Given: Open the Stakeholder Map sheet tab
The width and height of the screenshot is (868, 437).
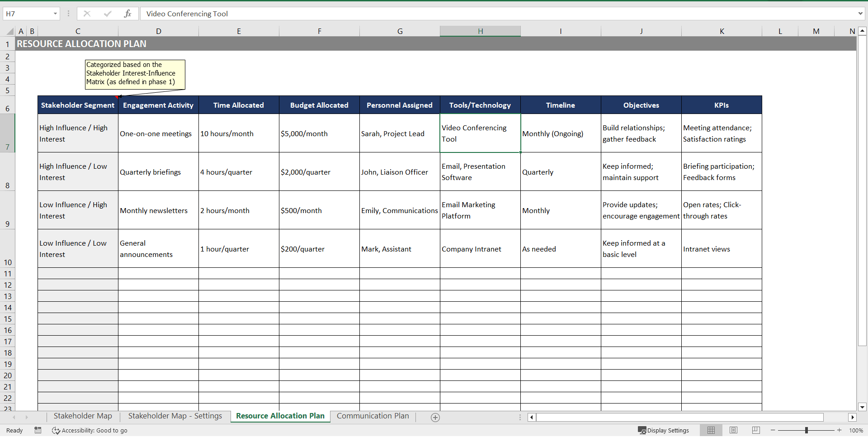Looking at the screenshot, I should click(x=83, y=416).
